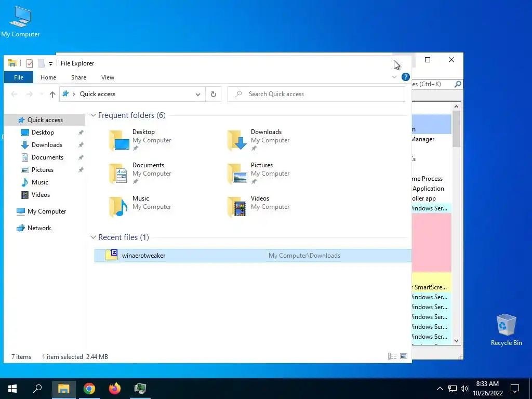Screen dimensions: 532x399
Task: Click the pin icon beside sidebar Pictures
Action: click(x=81, y=170)
